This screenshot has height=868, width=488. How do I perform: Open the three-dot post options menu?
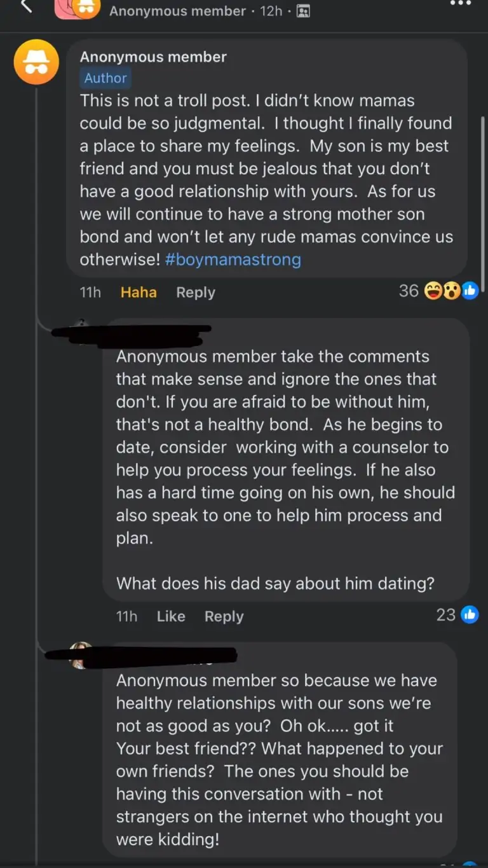460,4
